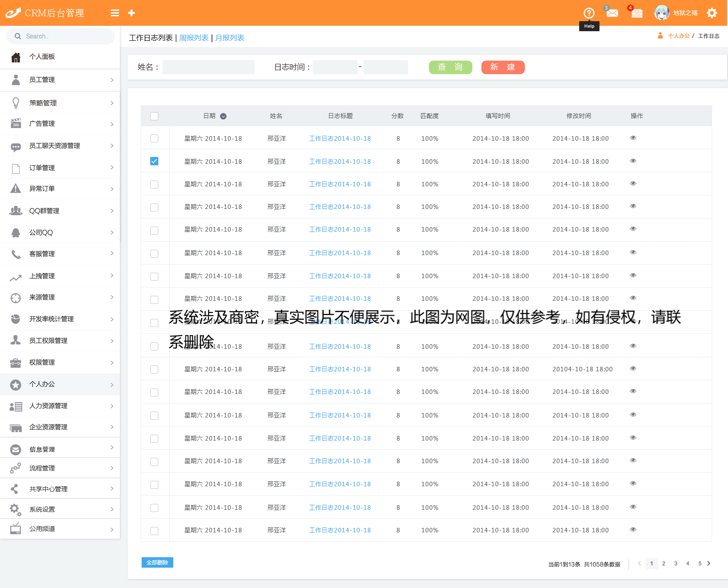The height and width of the screenshot is (588, 728).
Task: Click the TV icon for 公用频道
Action: coord(16,528)
